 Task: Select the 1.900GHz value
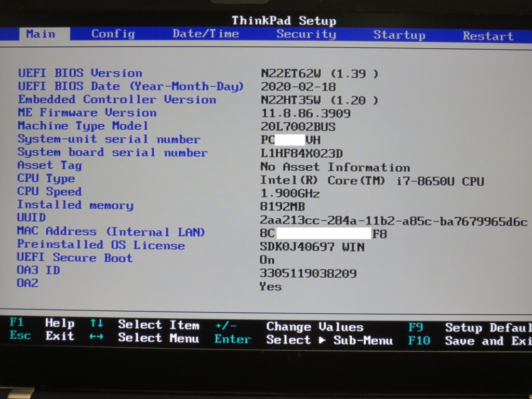pyautogui.click(x=290, y=193)
